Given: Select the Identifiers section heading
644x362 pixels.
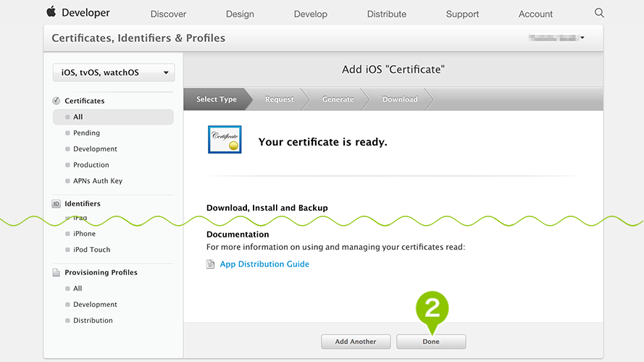Looking at the screenshot, I should point(83,203).
